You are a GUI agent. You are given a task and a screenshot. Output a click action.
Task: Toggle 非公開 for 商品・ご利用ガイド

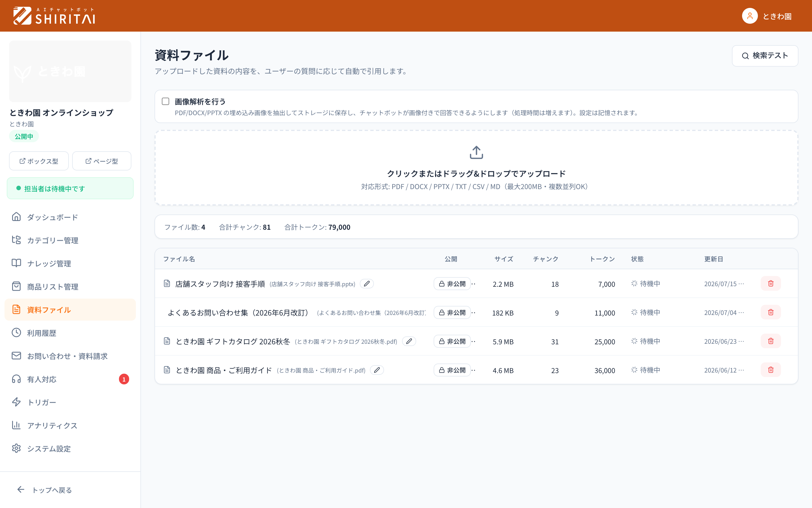click(452, 370)
